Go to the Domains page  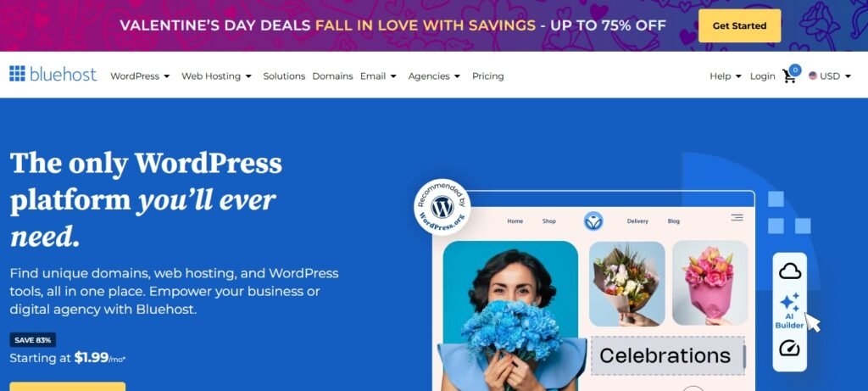coord(332,76)
